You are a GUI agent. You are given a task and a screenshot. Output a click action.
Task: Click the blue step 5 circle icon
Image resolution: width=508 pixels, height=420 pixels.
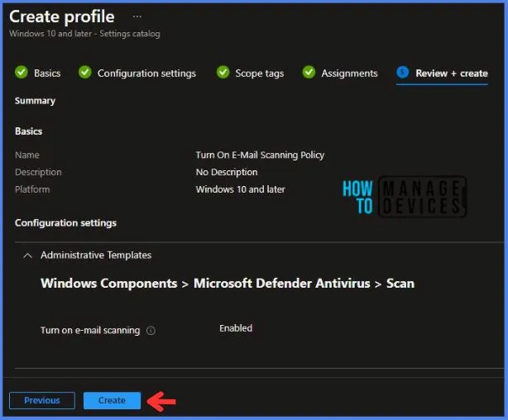(x=403, y=72)
